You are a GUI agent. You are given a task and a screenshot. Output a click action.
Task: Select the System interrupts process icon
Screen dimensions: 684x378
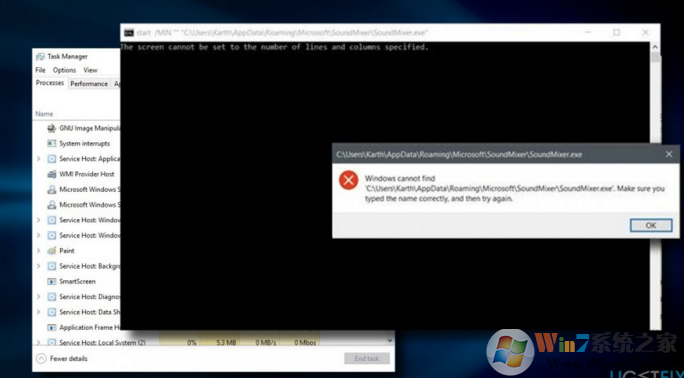tap(52, 143)
